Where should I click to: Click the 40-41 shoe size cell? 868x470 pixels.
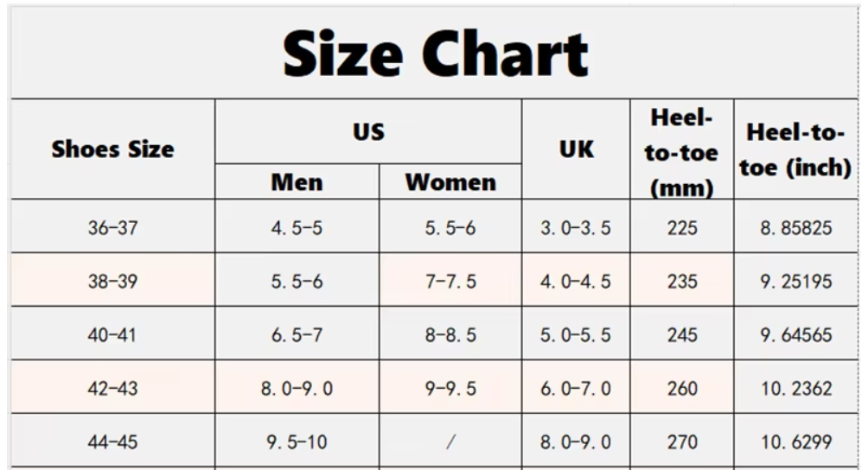pos(112,335)
